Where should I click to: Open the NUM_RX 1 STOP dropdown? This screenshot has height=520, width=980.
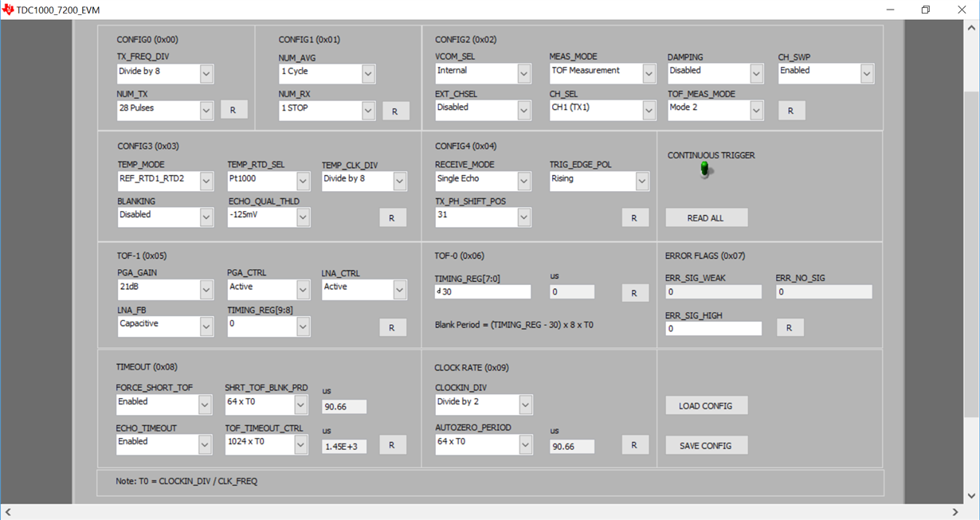point(327,110)
